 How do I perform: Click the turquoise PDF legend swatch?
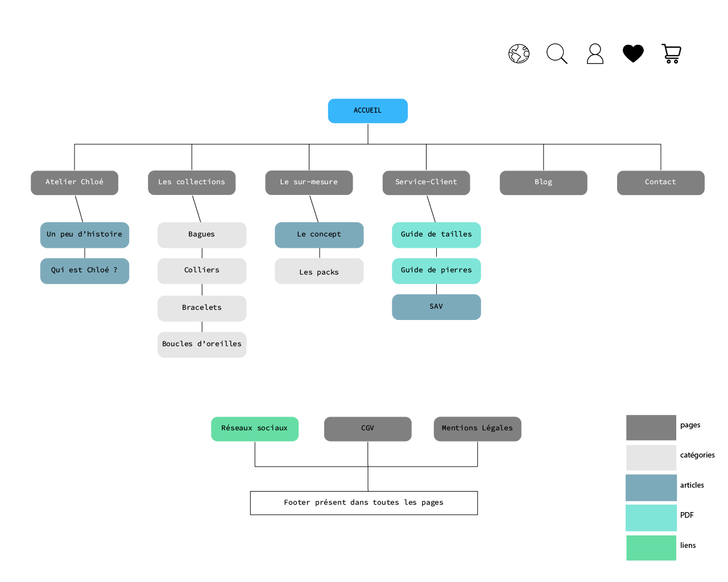[x=651, y=517]
